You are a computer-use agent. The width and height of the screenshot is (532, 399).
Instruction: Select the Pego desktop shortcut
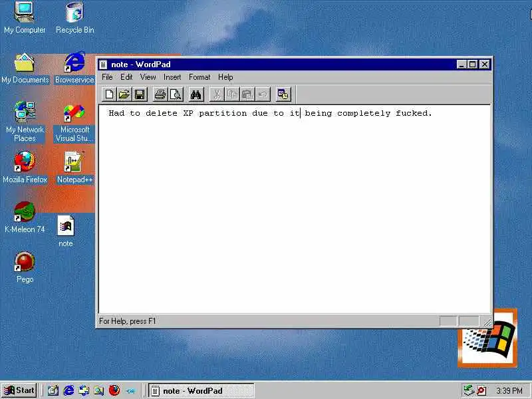pyautogui.click(x=25, y=267)
